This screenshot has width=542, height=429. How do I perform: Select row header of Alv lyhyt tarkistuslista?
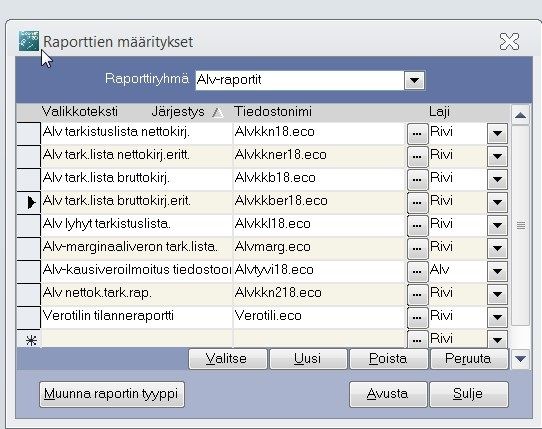click(x=29, y=225)
